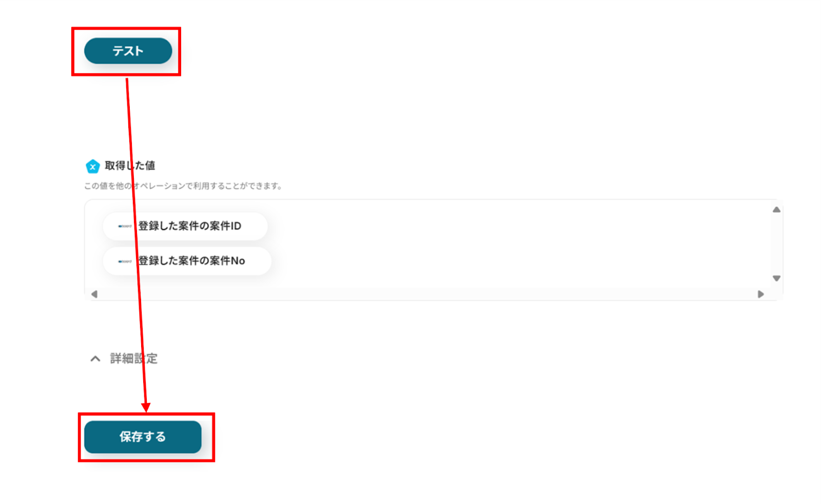The image size is (821, 504).
Task: Select the 登録した案件の案件ID chip
Action: [x=185, y=226]
